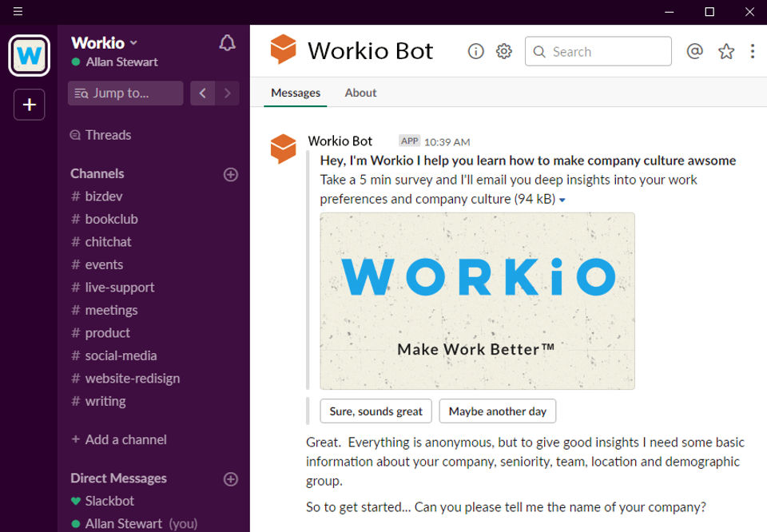Show mentions and reactions at-sign icon
Screen dimensions: 767x532
pos(694,51)
